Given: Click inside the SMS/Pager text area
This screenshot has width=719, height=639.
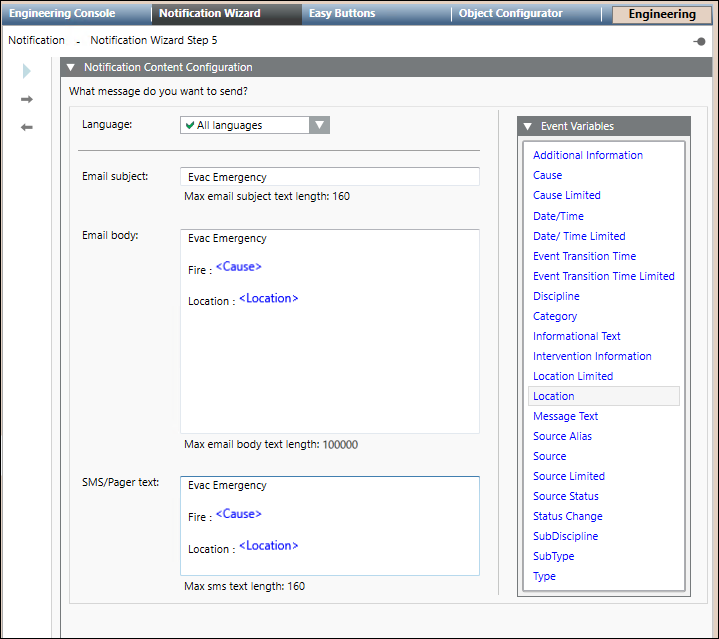Looking at the screenshot, I should coord(329,560).
